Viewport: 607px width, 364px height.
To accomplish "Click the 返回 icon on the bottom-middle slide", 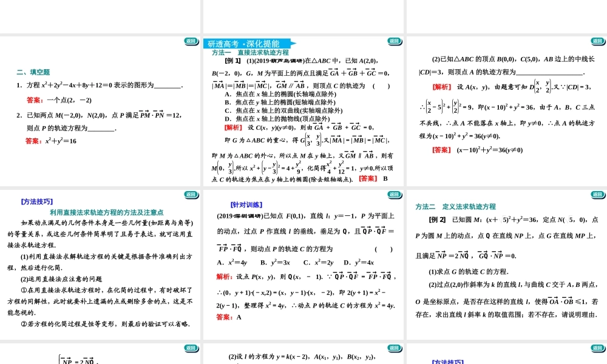I will click(396, 349).
